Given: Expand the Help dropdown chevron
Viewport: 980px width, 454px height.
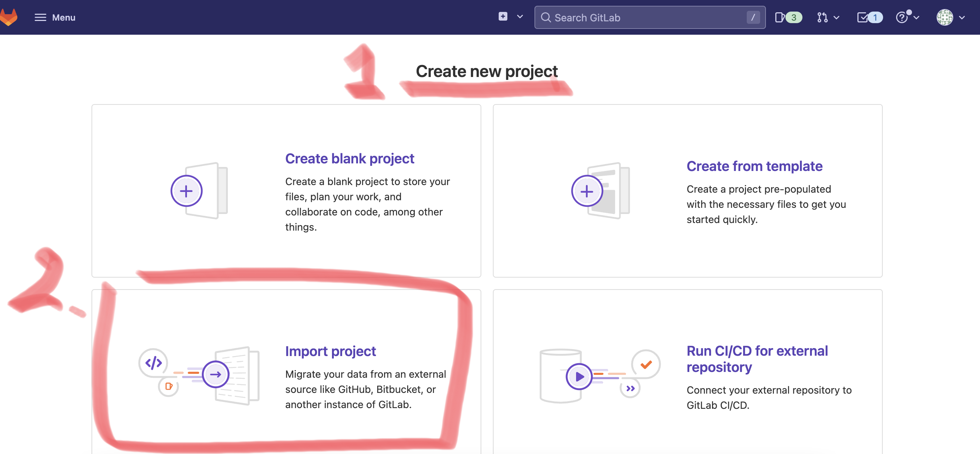Looking at the screenshot, I should (x=916, y=17).
